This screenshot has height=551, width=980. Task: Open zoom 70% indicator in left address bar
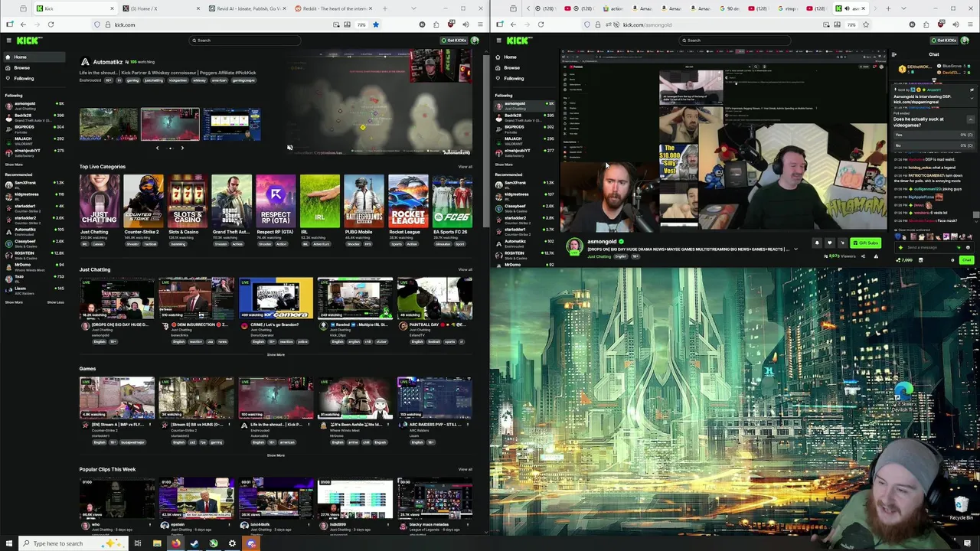(361, 24)
